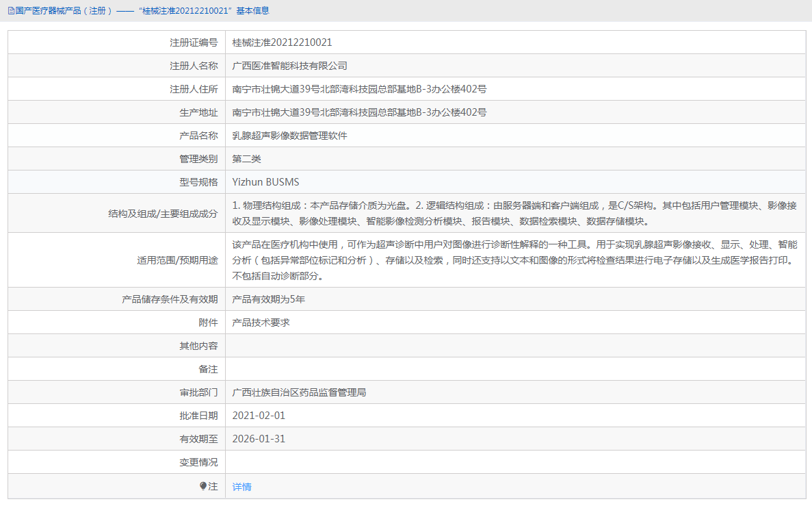Click the 注册人住所 address value
This screenshot has height=506, width=812.
(359, 89)
